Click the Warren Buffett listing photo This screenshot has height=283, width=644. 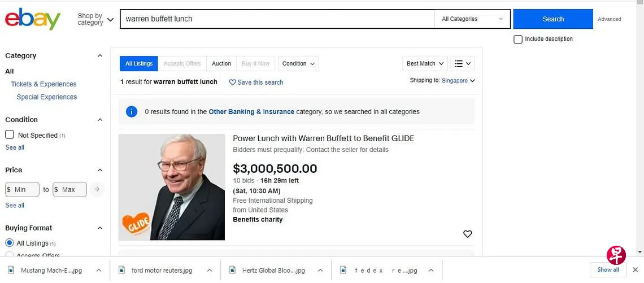tap(172, 187)
